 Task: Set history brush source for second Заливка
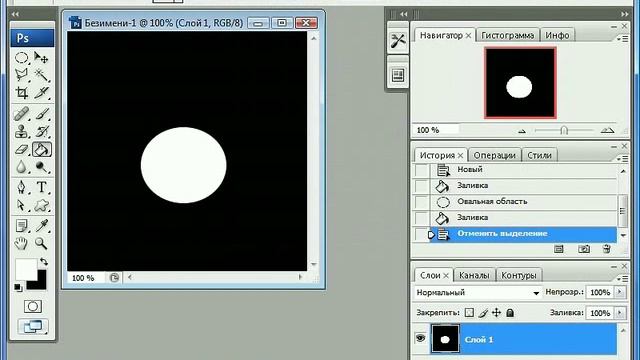[x=421, y=218]
